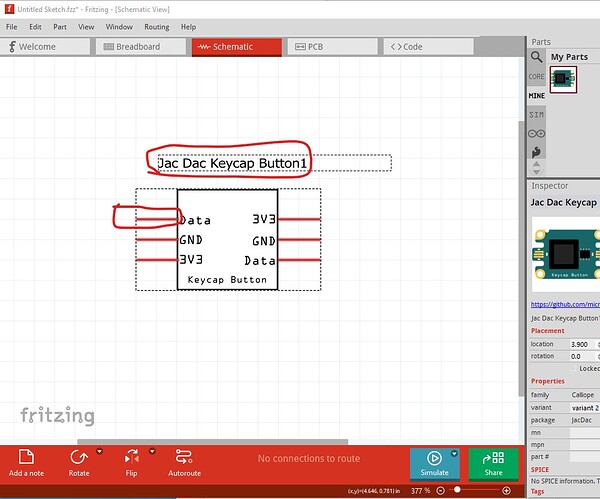The image size is (600, 499).
Task: Click the green Share button
Action: click(493, 464)
